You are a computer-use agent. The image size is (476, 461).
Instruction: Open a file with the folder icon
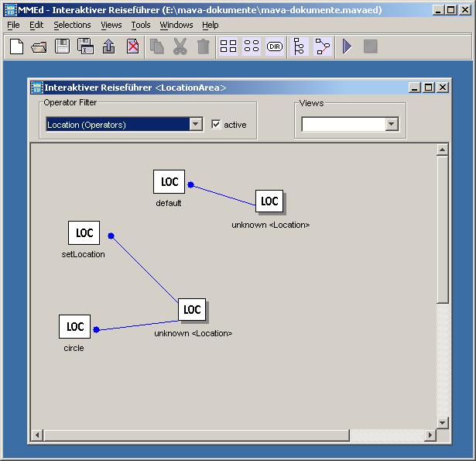point(39,47)
